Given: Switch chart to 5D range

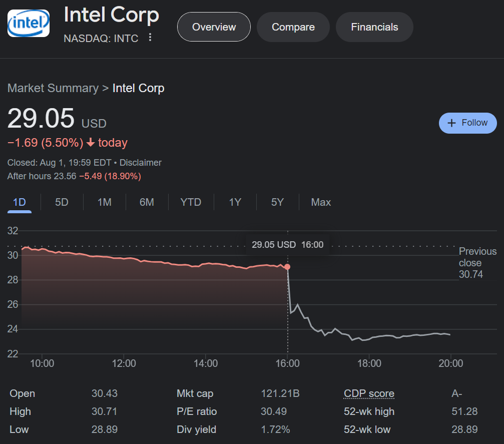Looking at the screenshot, I should point(62,202).
